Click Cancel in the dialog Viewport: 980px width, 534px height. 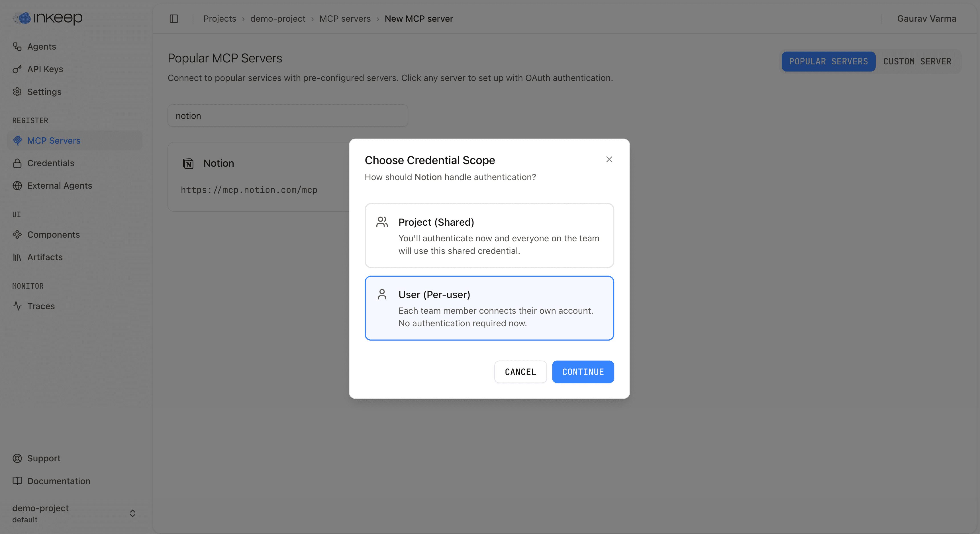(x=520, y=372)
